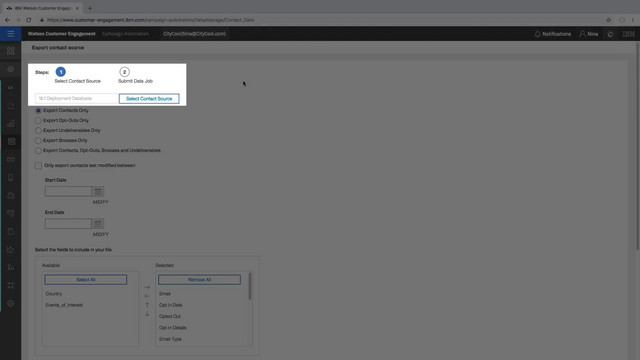640x360 pixels.
Task: Click the move-right arrow between field lists
Action: (x=147, y=287)
